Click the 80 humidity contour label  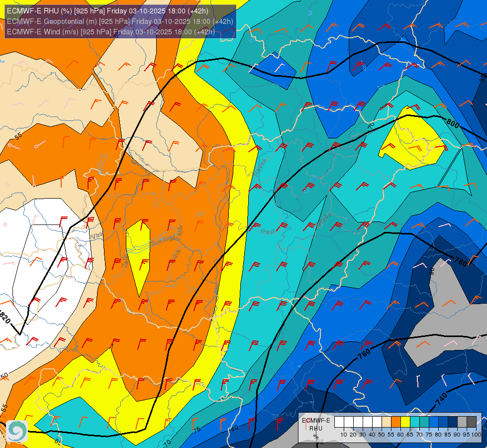234,428
